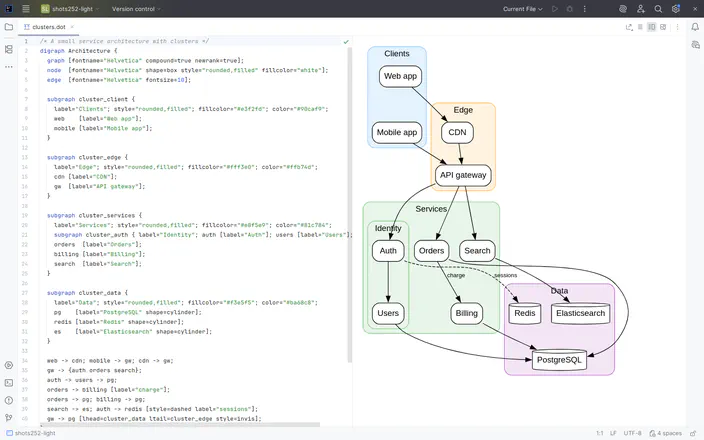Image resolution: width=704 pixels, height=440 pixels.
Task: Click the 'digraph' keyword on line 2
Action: coord(52,51)
